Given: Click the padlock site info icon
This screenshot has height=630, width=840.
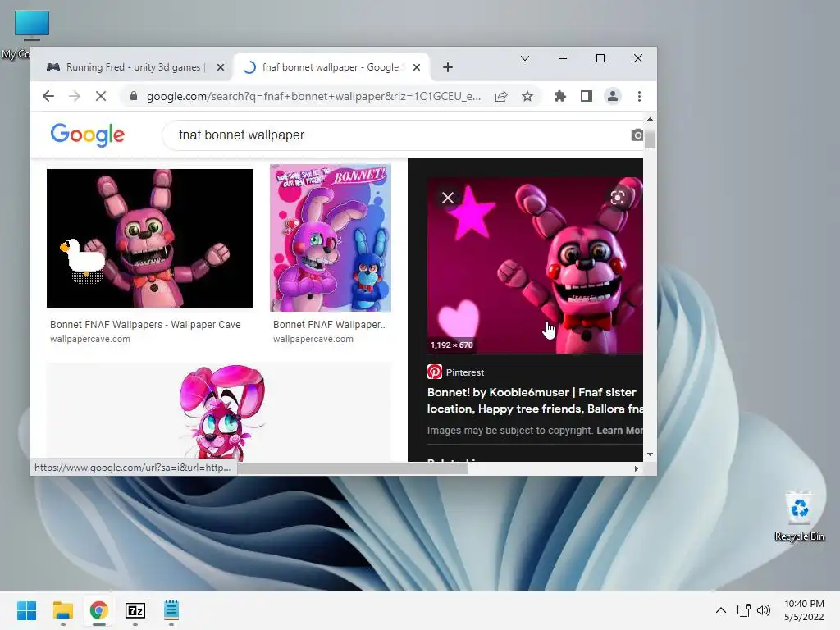Looking at the screenshot, I should point(134,97).
